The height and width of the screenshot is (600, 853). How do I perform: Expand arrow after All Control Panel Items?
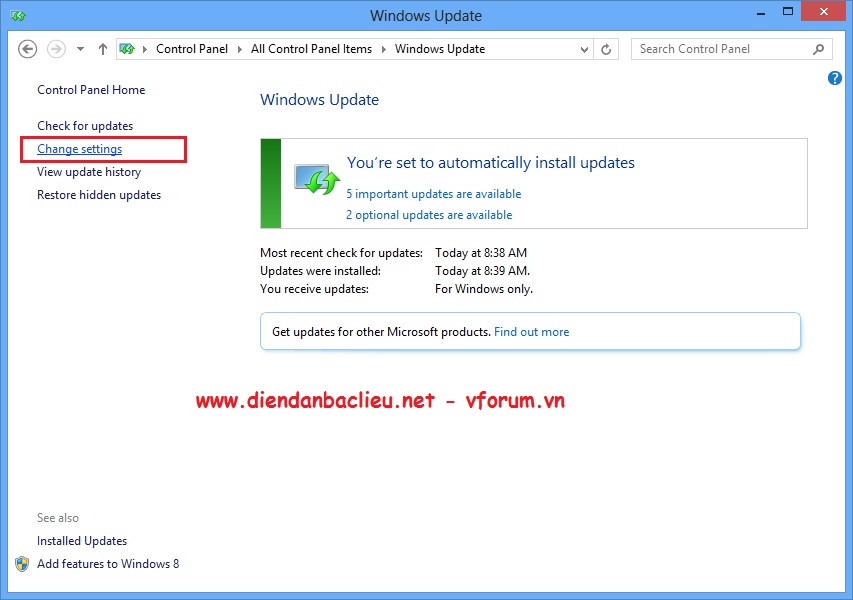coord(384,49)
